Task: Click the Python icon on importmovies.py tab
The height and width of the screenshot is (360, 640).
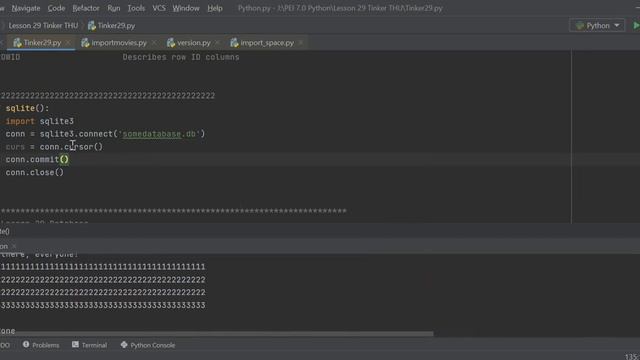Action: pos(85,43)
